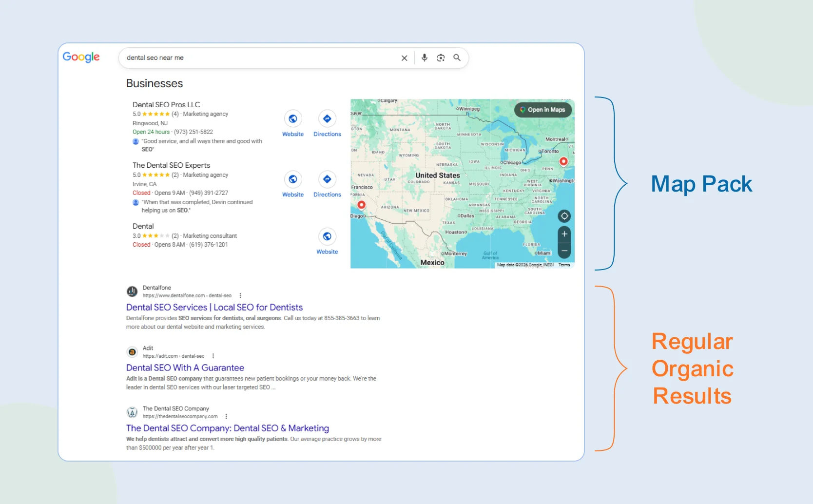Open the Dental SEO Pros LLC business listing

(166, 105)
